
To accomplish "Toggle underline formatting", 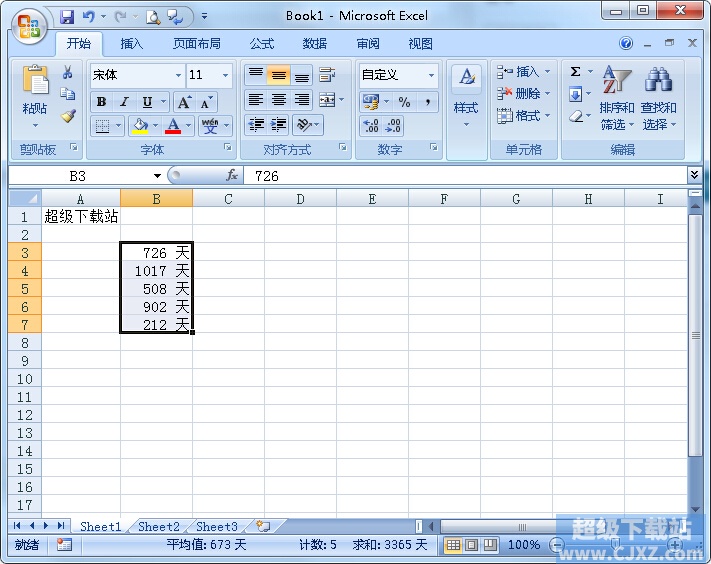I will (147, 102).
